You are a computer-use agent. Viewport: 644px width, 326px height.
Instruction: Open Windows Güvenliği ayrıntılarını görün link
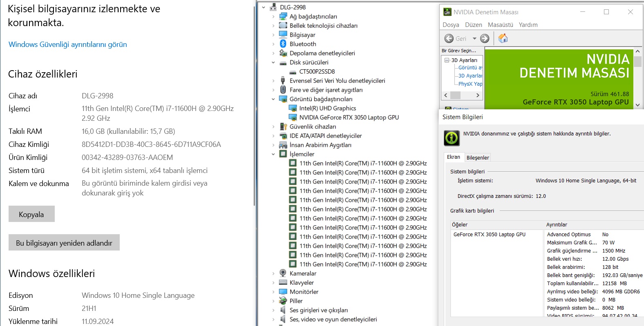point(68,44)
